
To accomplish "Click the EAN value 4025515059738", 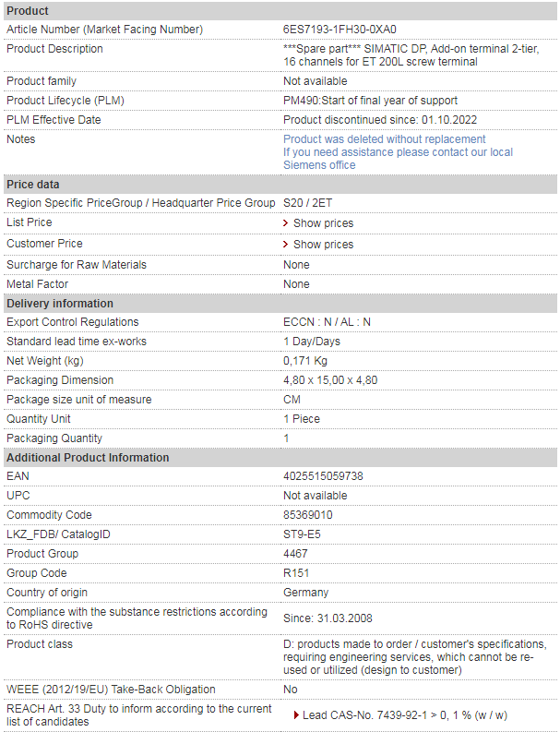I will pos(323,476).
